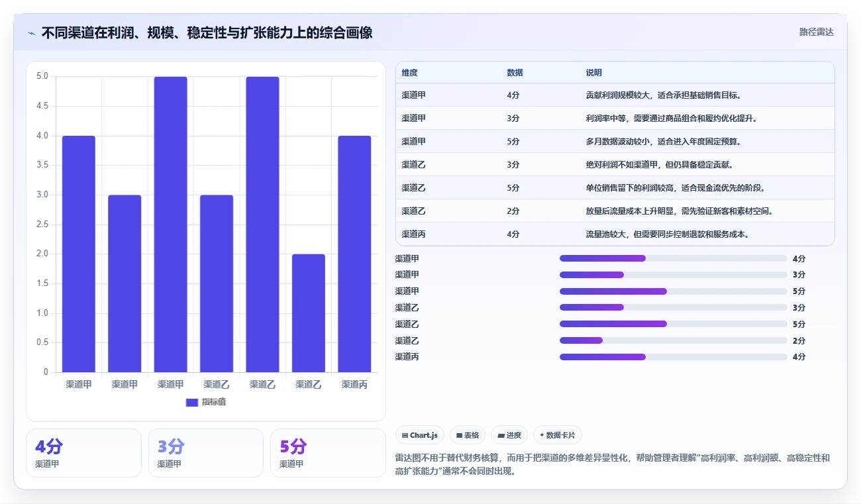861x504 pixels.
Task: Select the row 利润率中等,需要通过商品组合和履约优化提升
Action: [615, 118]
